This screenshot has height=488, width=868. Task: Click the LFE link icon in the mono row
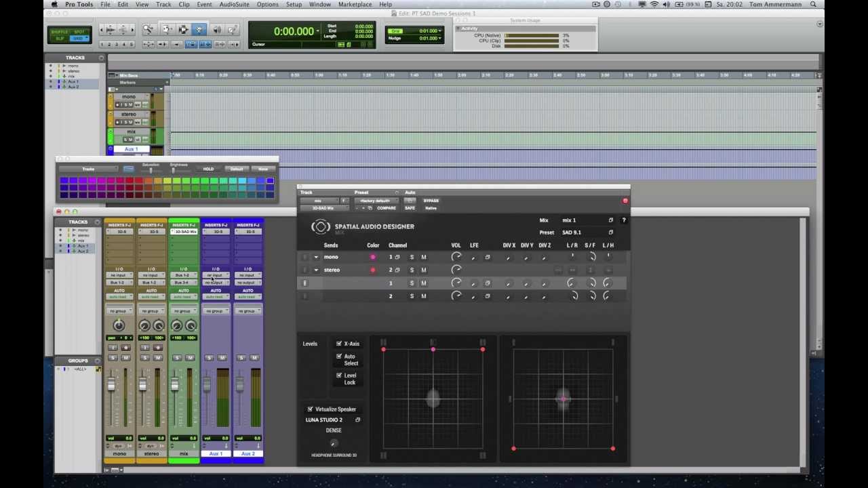[487, 257]
